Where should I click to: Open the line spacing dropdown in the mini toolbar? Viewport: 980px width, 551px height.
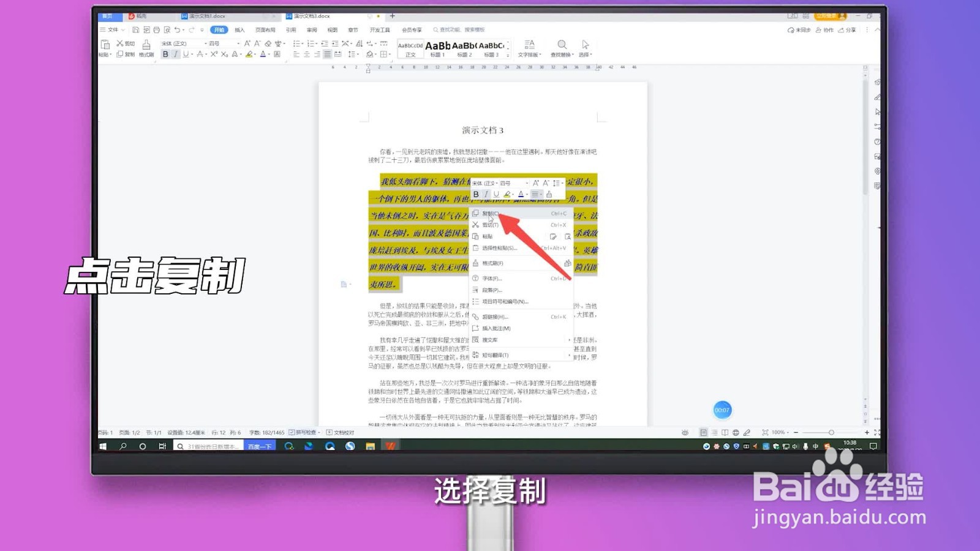(557, 183)
